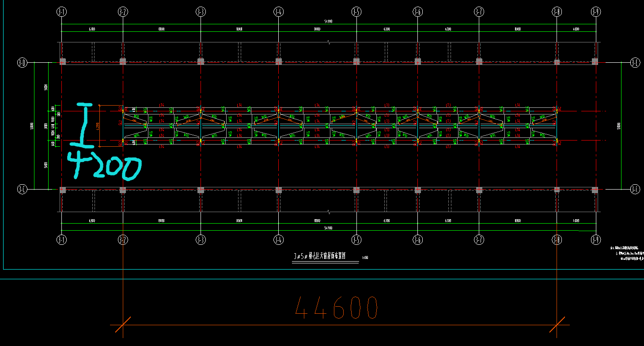This screenshot has width=644, height=346.
Task: Select the top grid bubble 3-3
Action: pos(201,12)
